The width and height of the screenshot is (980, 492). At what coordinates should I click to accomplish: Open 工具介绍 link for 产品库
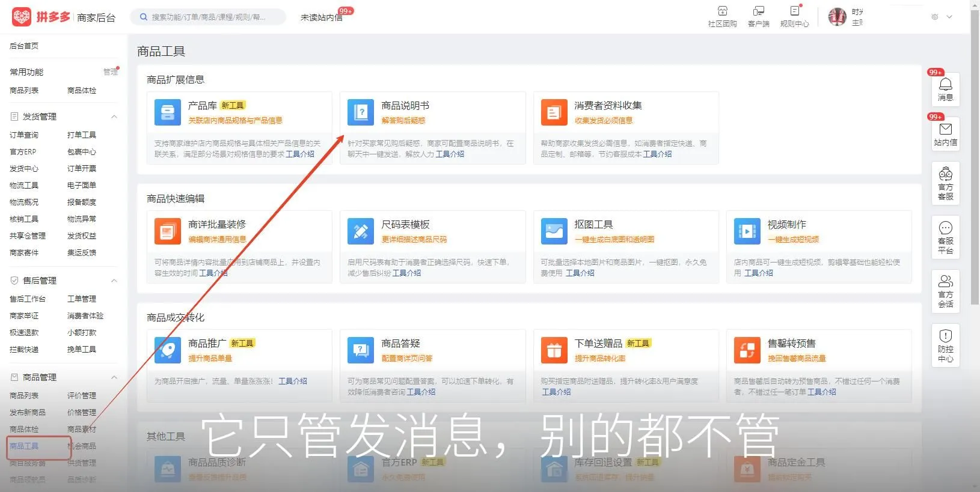pyautogui.click(x=300, y=154)
